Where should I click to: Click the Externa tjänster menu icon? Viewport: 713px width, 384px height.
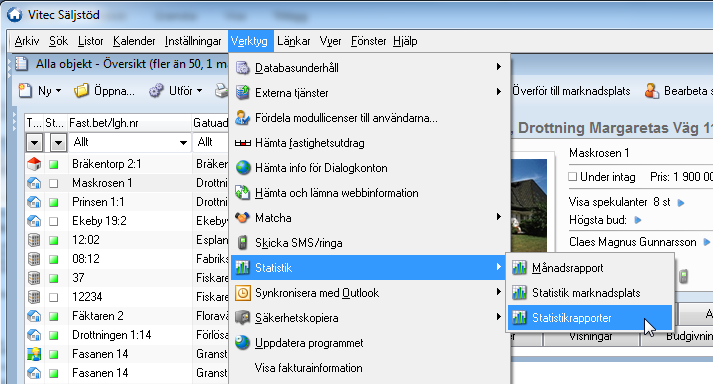(242, 93)
